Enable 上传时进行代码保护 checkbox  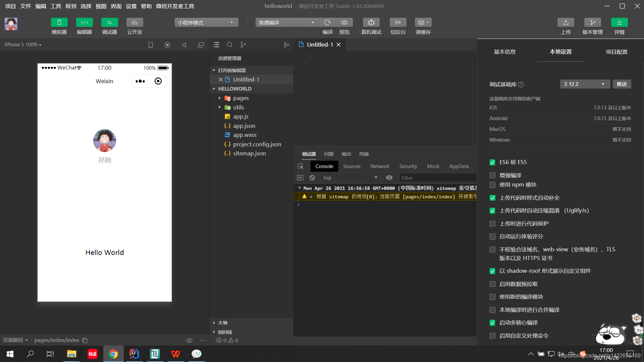tap(492, 223)
